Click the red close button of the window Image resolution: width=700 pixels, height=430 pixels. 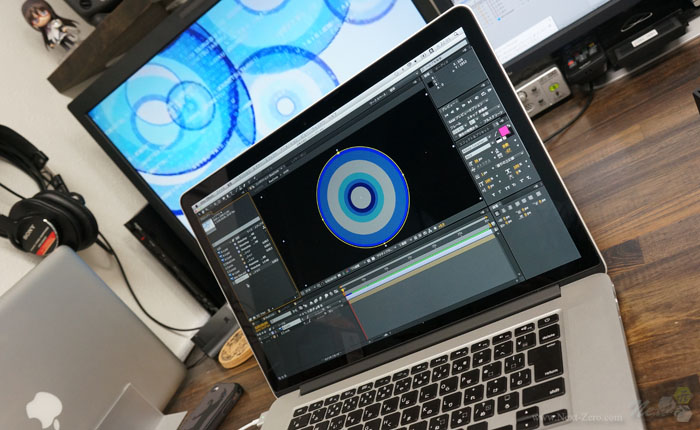pyautogui.click(x=196, y=211)
